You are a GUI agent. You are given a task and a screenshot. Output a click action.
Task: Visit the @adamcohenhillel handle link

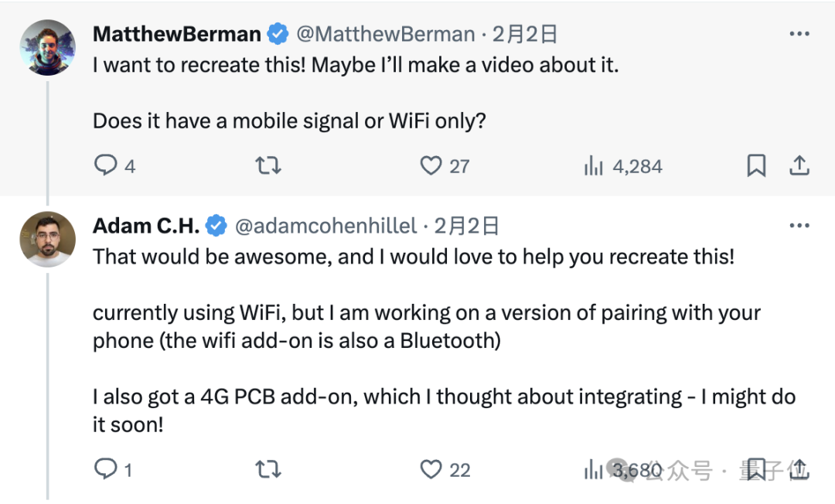click(325, 226)
